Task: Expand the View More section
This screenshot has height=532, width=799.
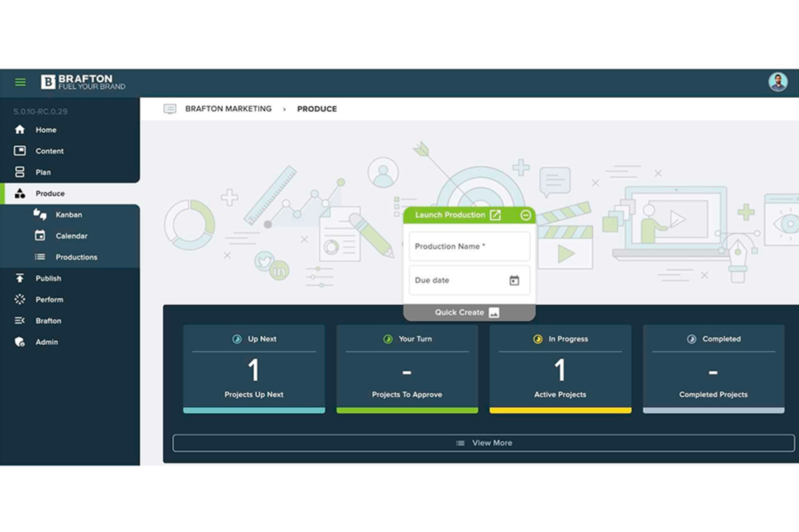Action: 483,443
